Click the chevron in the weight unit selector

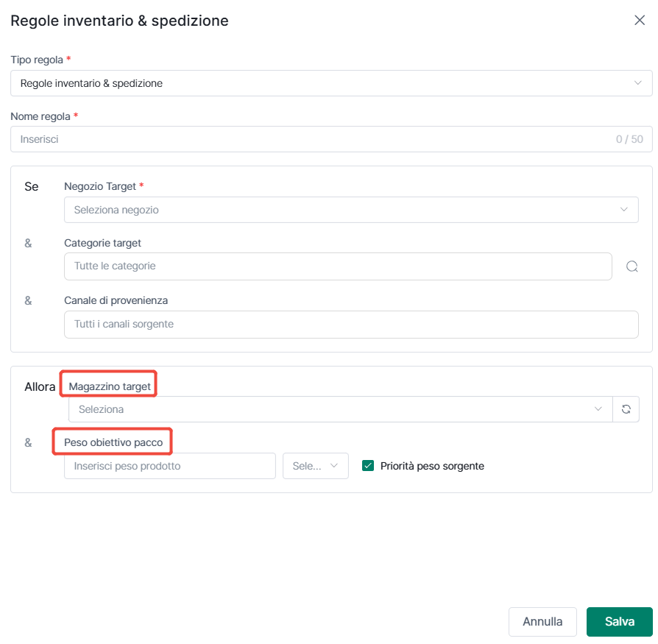click(333, 466)
